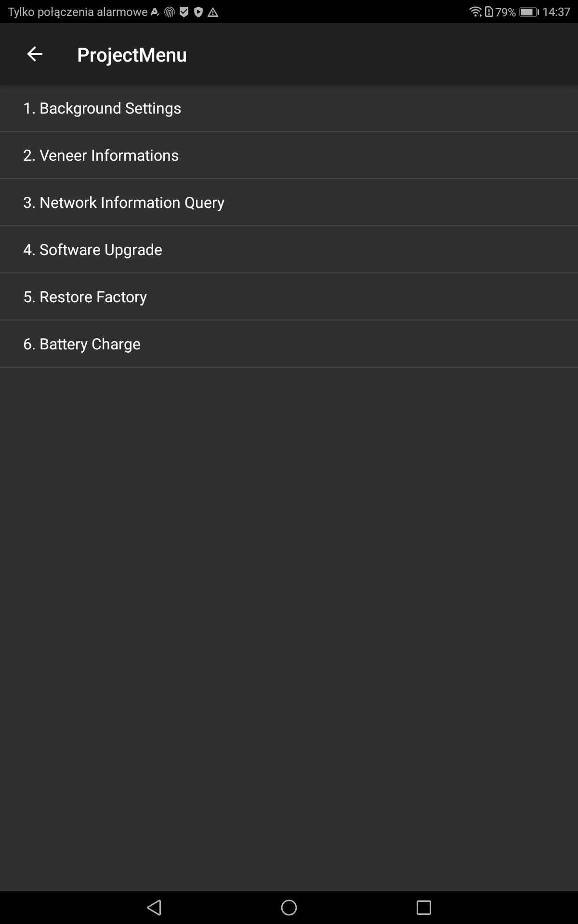Screen dimensions: 578x924
Task: Tap the battery indicator icon
Action: point(529,12)
